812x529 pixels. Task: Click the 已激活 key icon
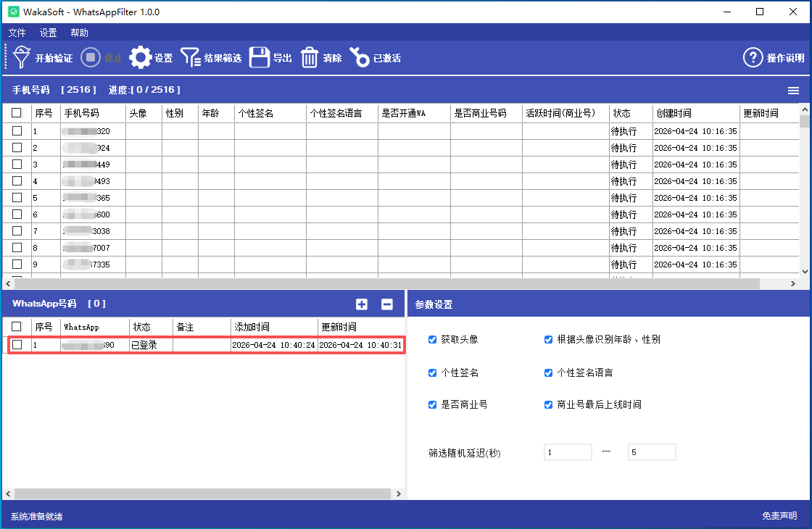coord(360,58)
